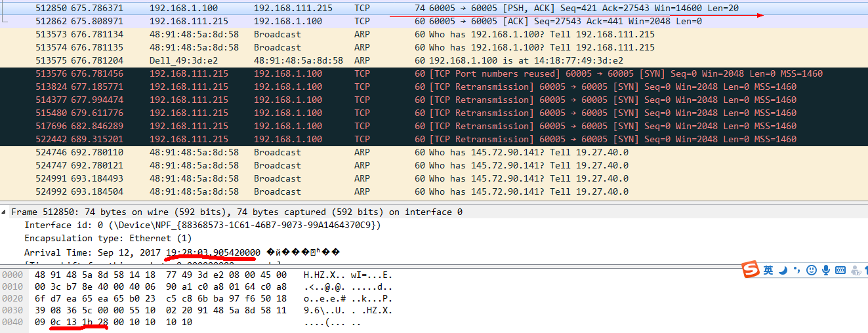
Task: Open Sogou soft keyboard icon
Action: [840, 270]
